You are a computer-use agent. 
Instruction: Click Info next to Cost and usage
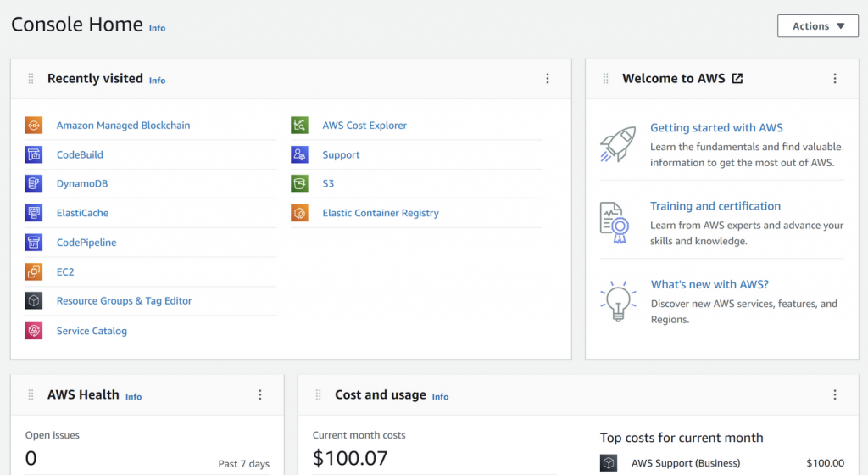pyautogui.click(x=440, y=396)
